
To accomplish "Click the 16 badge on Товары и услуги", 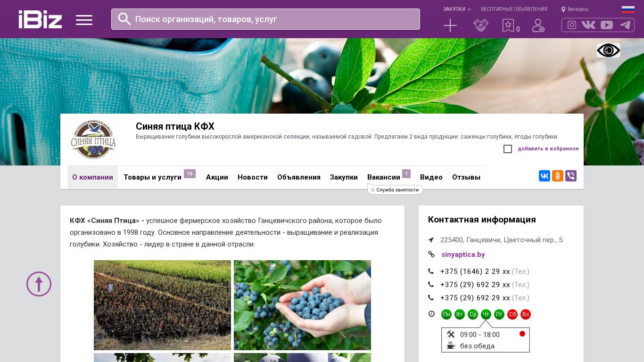I will pyautogui.click(x=190, y=174).
